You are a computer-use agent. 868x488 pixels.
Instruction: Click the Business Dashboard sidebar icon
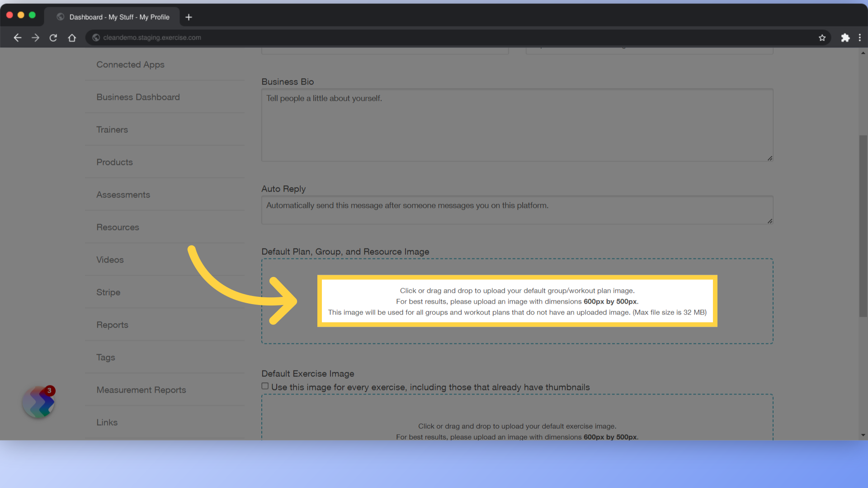pos(138,97)
